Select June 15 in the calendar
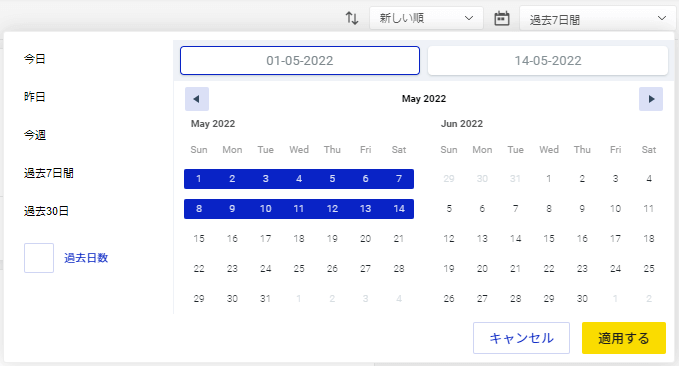The width and height of the screenshot is (679, 366). [549, 239]
